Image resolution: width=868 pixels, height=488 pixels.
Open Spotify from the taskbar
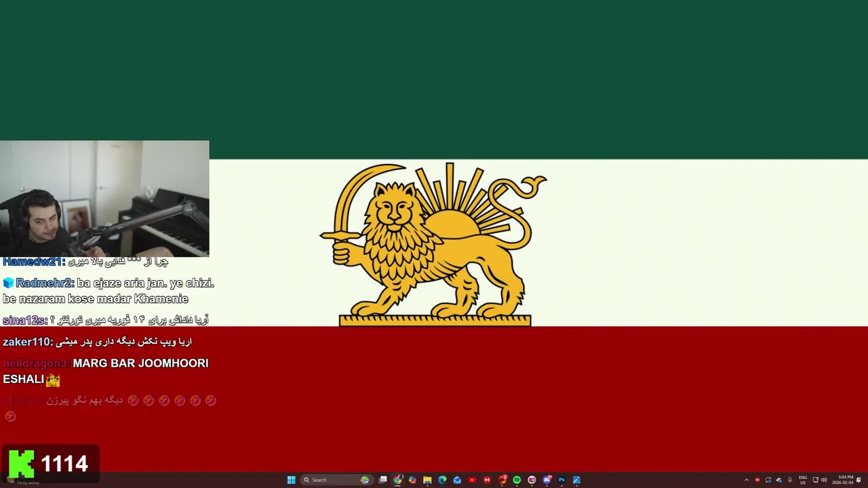click(x=517, y=480)
